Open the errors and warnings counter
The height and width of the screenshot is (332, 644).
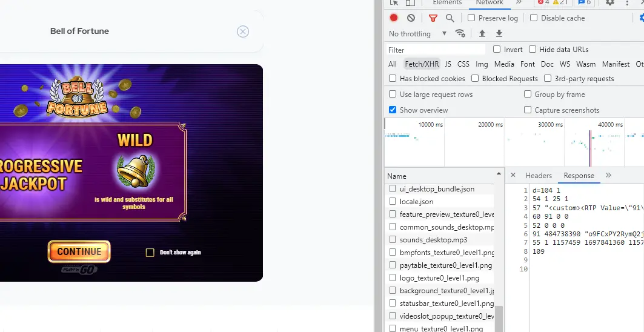[x=553, y=2]
